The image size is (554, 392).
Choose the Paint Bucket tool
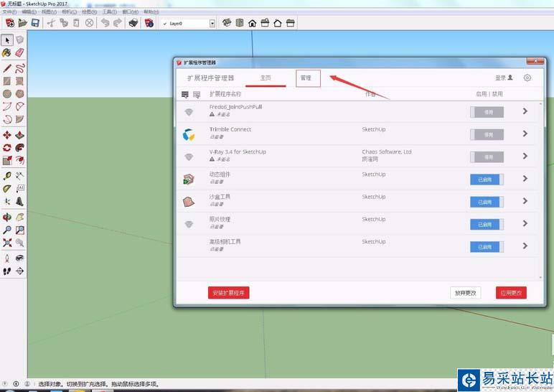(x=6, y=52)
